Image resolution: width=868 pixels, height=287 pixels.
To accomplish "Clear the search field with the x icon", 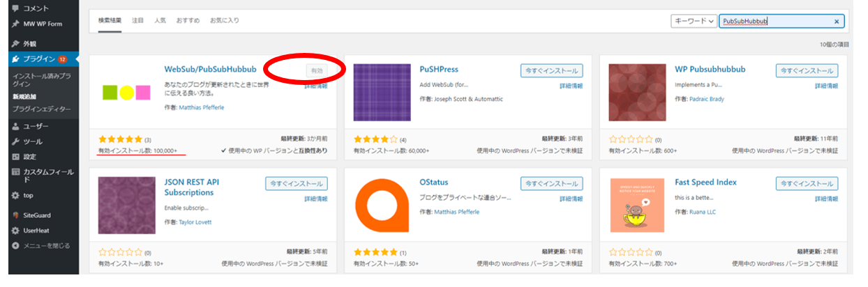I will click(837, 22).
